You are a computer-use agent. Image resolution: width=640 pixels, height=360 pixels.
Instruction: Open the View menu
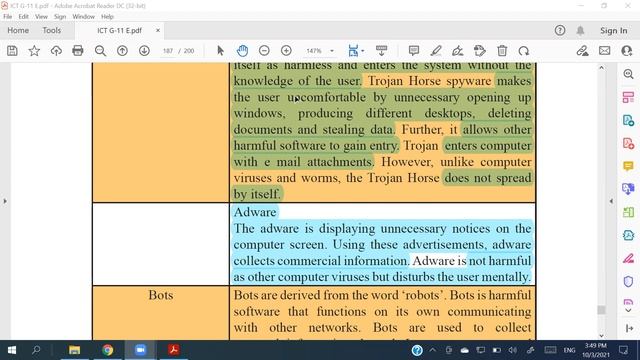(x=41, y=17)
